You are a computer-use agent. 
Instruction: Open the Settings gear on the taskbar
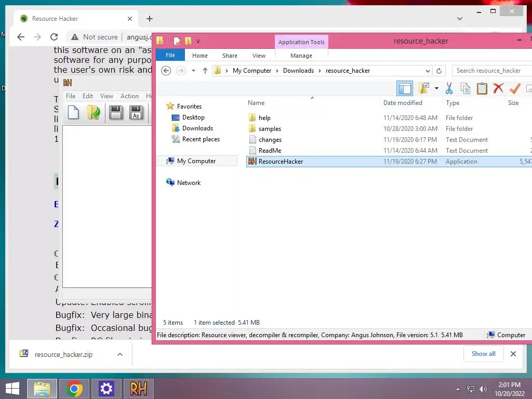point(106,389)
